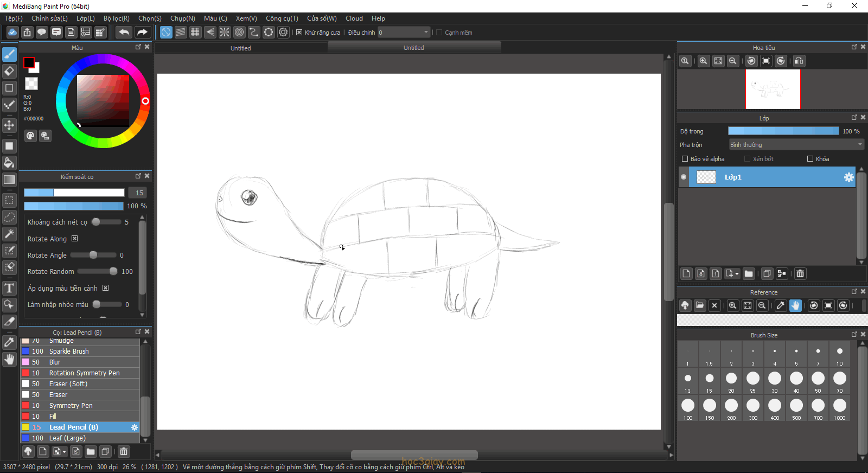Enable the Bảo vệ alpha checkbox
Screen dimensions: 868x473
tap(685, 159)
